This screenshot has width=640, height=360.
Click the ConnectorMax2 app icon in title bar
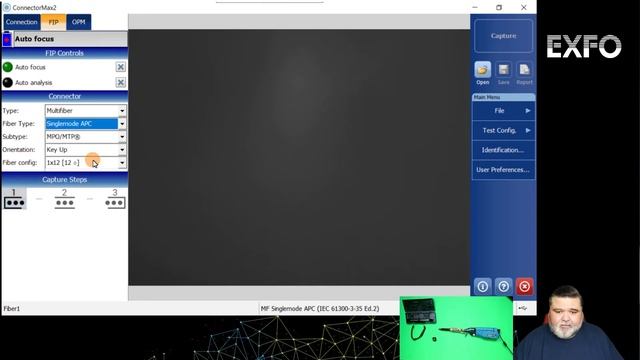(7, 7)
